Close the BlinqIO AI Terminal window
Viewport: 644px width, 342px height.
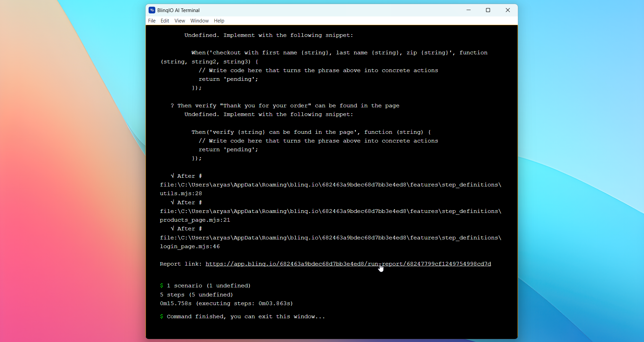tap(508, 10)
